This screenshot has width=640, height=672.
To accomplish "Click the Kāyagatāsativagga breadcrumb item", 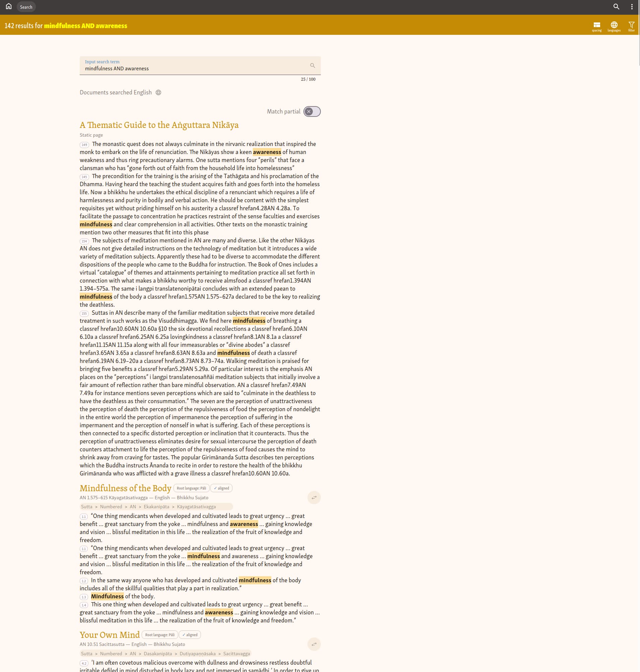I will pos(196,507).
